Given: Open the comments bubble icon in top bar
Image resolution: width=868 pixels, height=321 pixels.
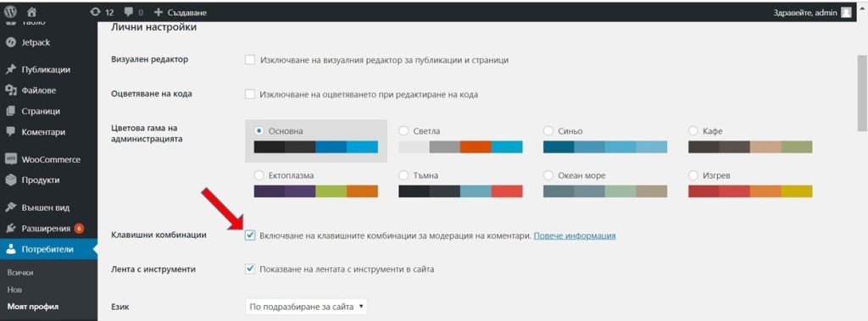Looking at the screenshot, I should tap(129, 12).
